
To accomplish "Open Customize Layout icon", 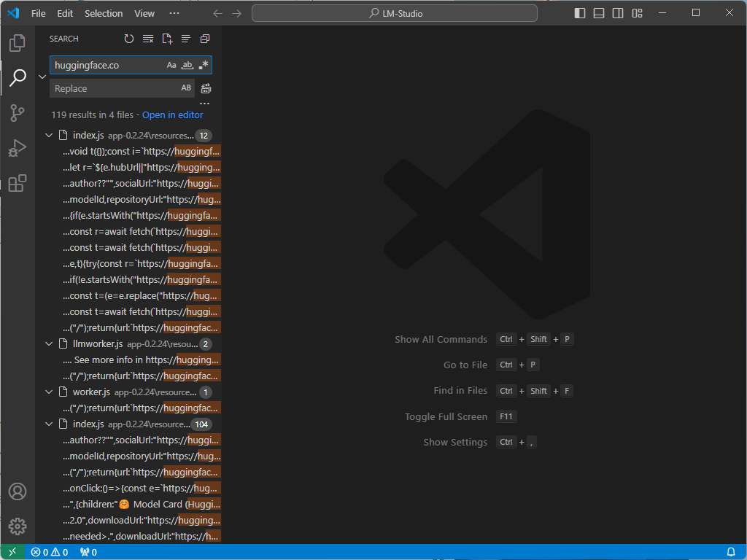I will (x=637, y=13).
